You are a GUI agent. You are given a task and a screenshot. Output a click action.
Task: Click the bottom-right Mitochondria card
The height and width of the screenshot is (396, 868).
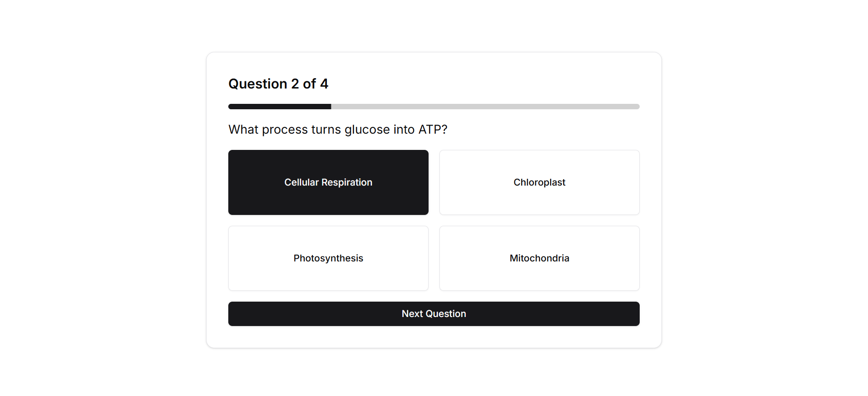539,258
